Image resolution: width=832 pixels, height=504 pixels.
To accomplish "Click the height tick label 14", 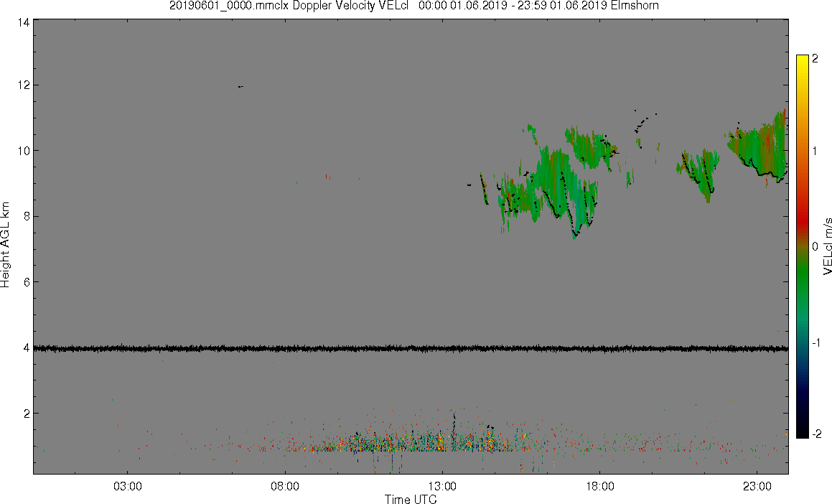I will (23, 22).
